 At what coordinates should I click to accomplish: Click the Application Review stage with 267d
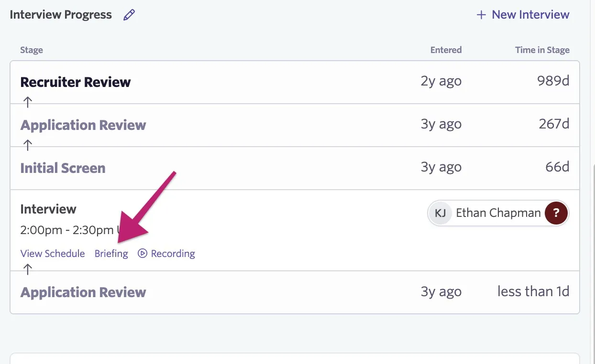pyautogui.click(x=295, y=125)
